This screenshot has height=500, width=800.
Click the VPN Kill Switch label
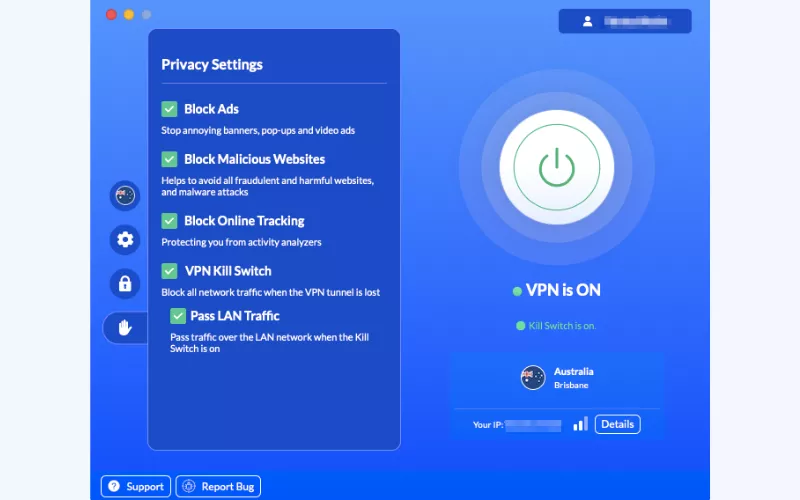[228, 271]
